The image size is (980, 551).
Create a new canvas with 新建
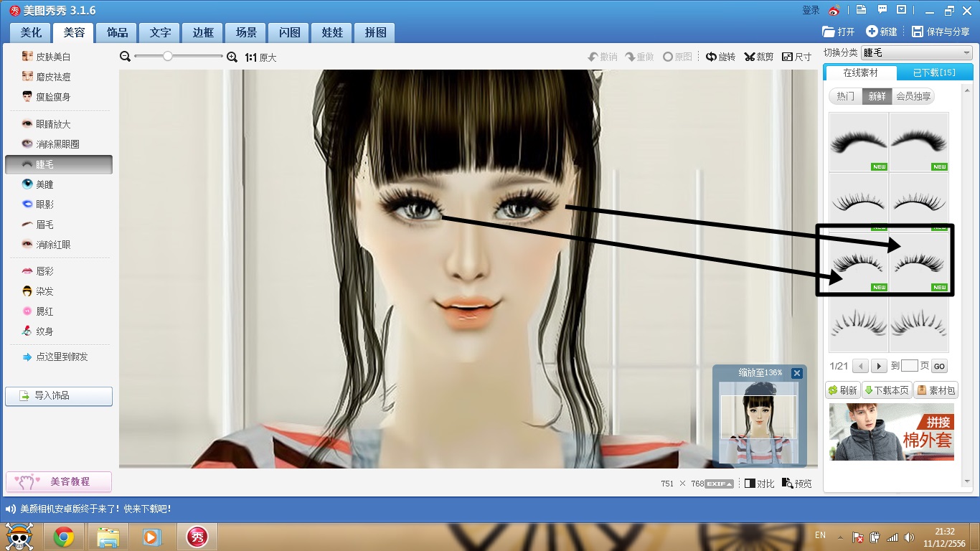[x=882, y=32]
